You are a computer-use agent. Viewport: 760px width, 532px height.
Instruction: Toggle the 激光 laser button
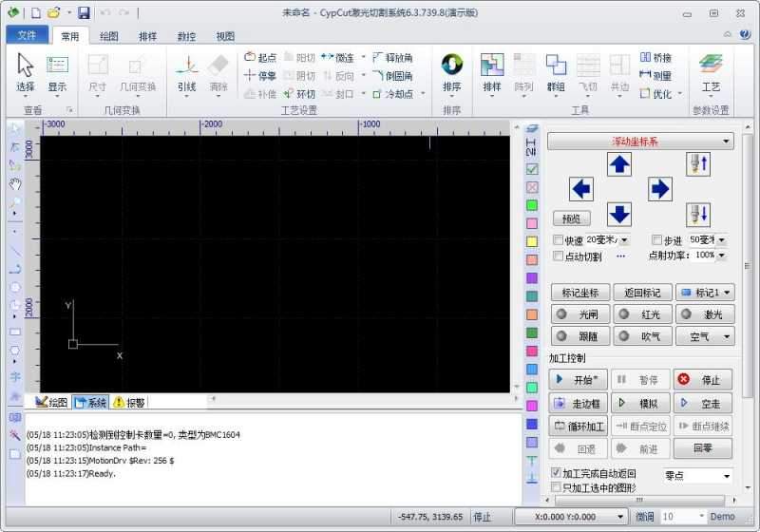[x=705, y=314]
